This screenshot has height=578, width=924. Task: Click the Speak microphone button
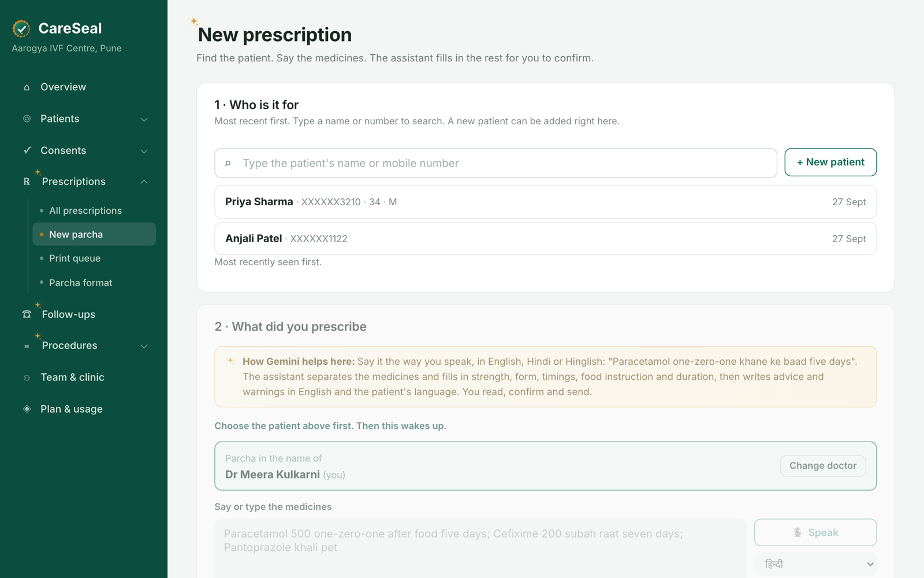click(x=815, y=532)
